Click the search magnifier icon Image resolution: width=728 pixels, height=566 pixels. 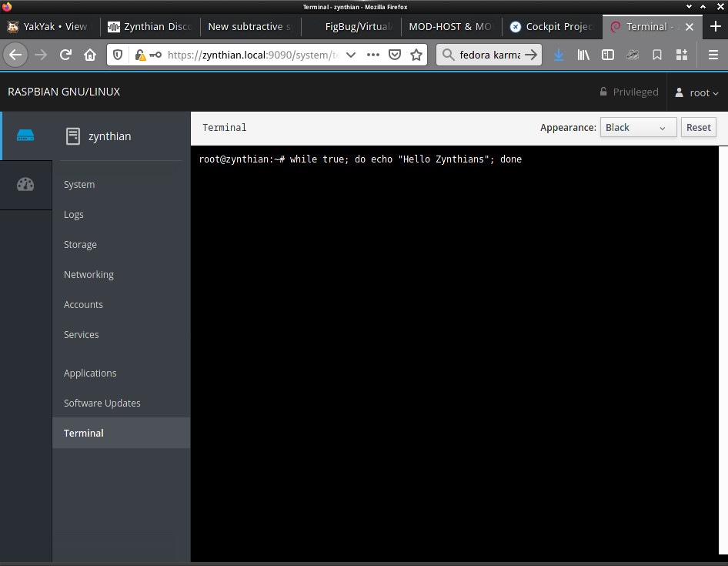(x=448, y=55)
